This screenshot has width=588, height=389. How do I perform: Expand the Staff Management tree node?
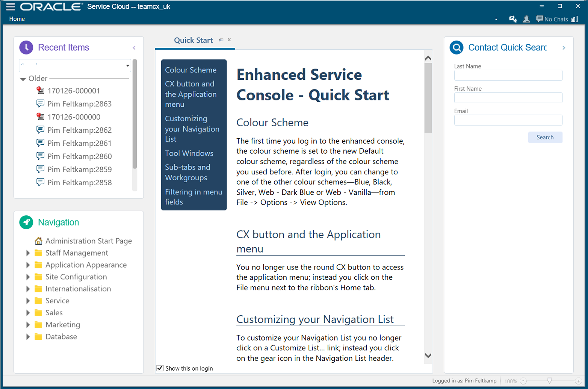tap(28, 253)
